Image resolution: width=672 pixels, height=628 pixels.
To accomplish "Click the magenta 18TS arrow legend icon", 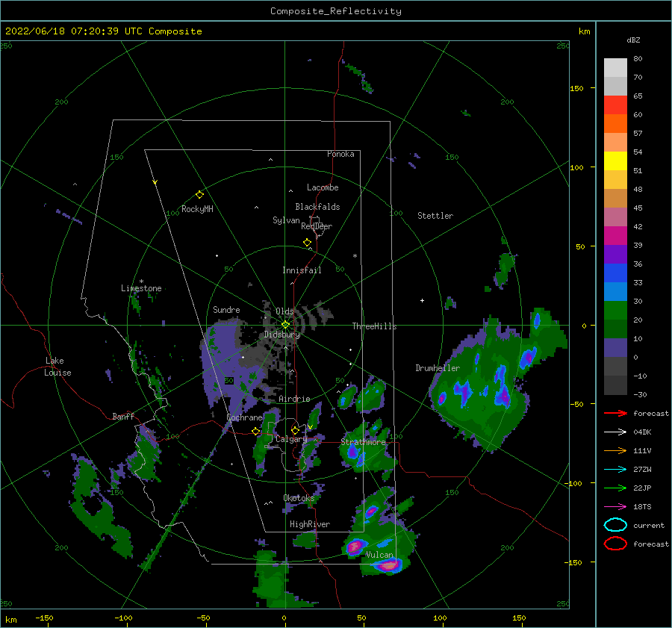I will [x=615, y=507].
